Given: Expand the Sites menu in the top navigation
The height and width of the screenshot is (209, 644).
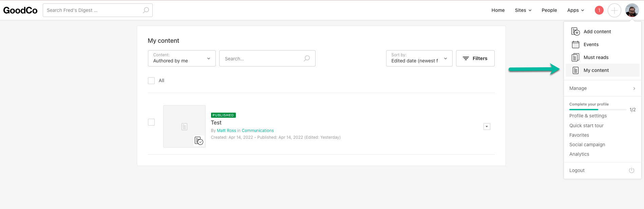Looking at the screenshot, I should pos(523,10).
